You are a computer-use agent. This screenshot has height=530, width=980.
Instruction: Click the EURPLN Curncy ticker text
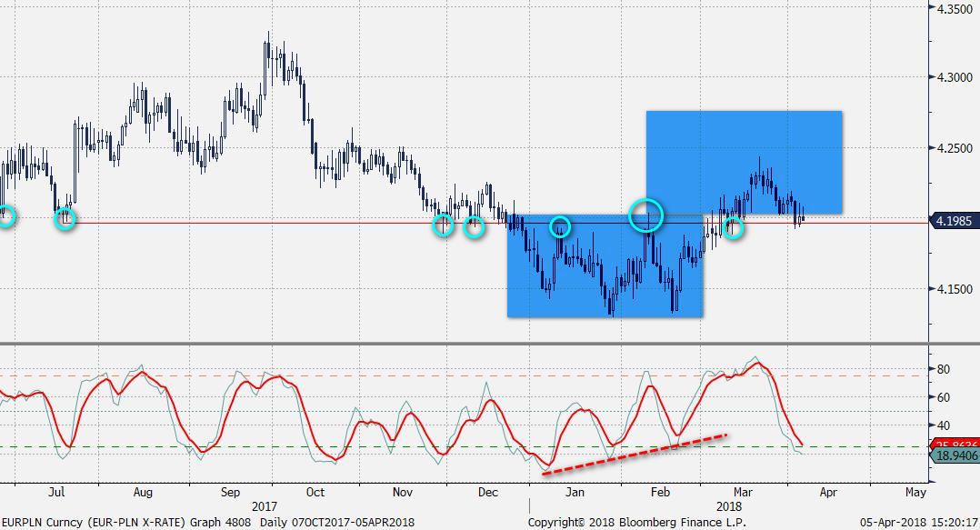coord(42,523)
